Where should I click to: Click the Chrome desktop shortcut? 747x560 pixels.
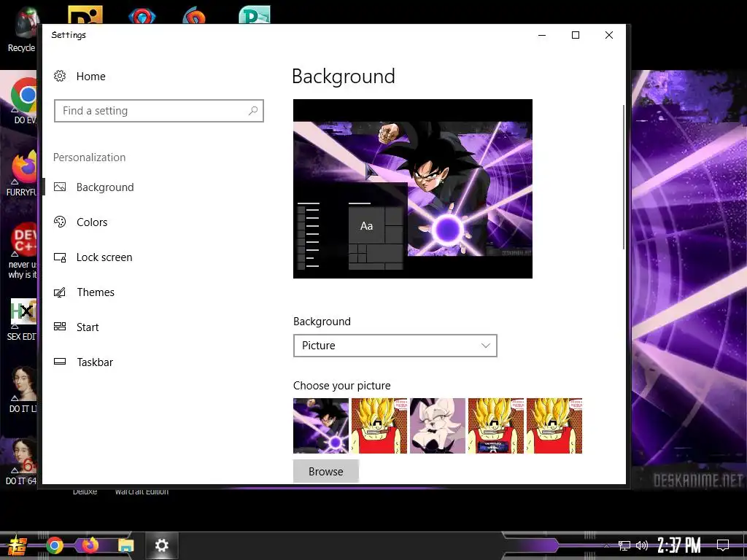23,101
